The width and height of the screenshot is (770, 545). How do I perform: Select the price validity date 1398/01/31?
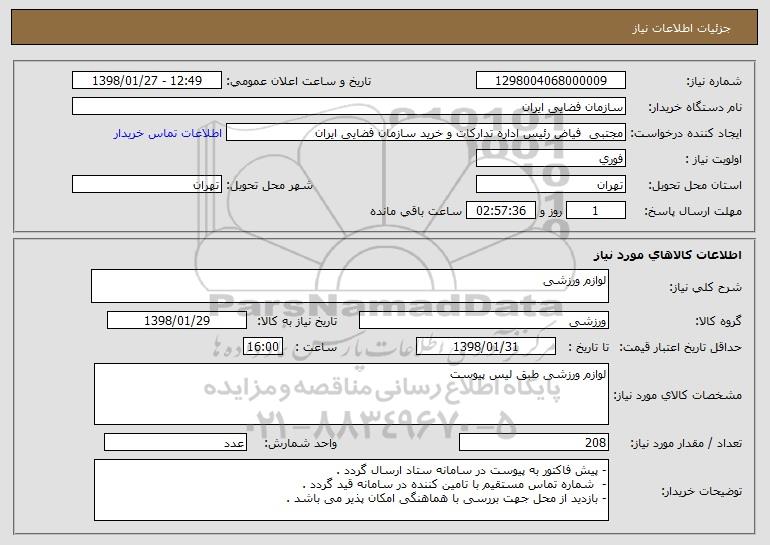486,347
